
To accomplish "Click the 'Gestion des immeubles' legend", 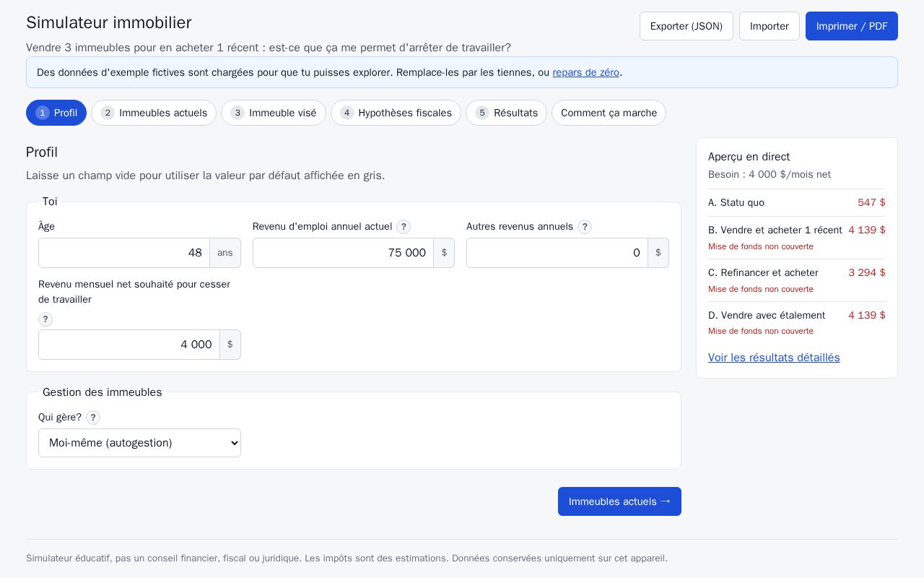I will 103,392.
